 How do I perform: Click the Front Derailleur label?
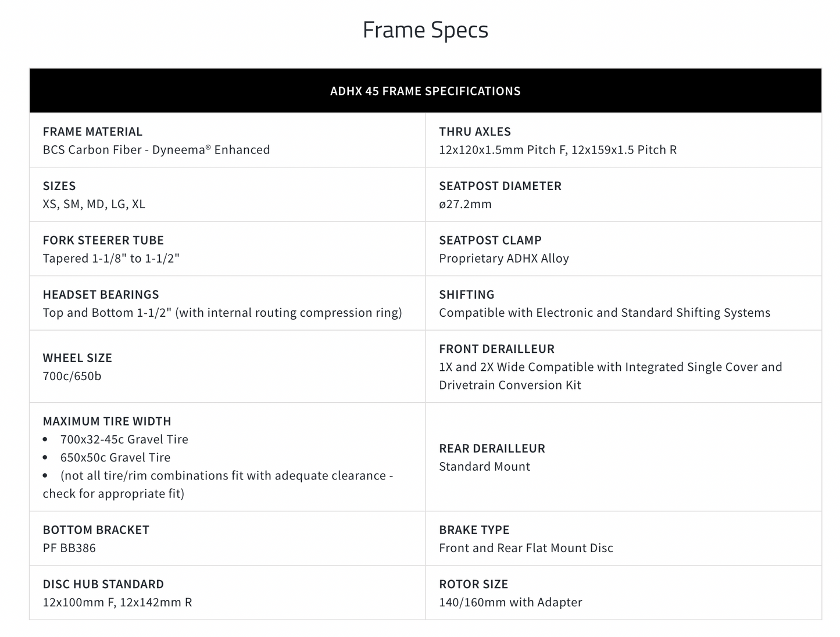(x=496, y=349)
